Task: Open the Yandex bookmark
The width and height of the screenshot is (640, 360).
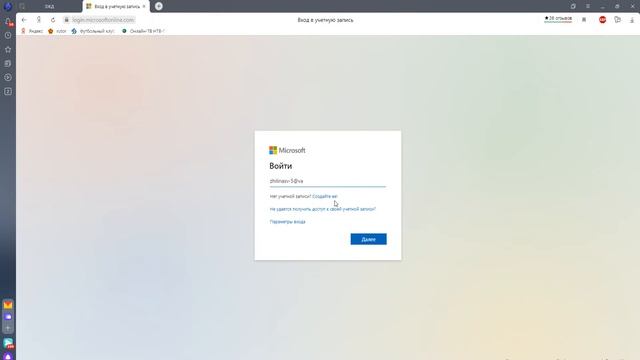Action: (32, 31)
